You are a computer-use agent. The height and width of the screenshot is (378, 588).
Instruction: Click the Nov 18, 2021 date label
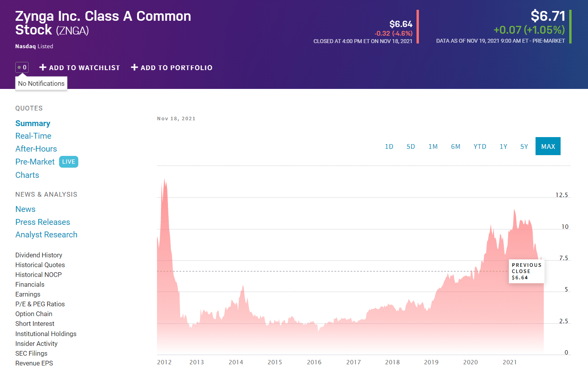coord(176,119)
